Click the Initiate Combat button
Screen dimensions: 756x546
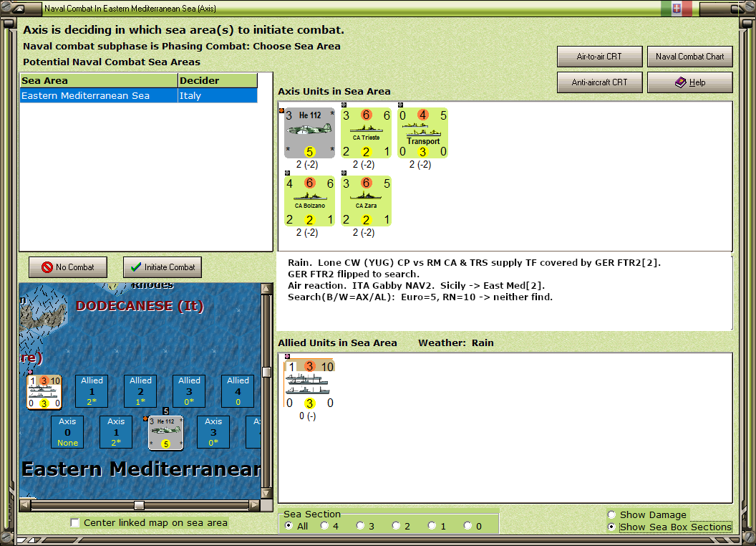(163, 267)
